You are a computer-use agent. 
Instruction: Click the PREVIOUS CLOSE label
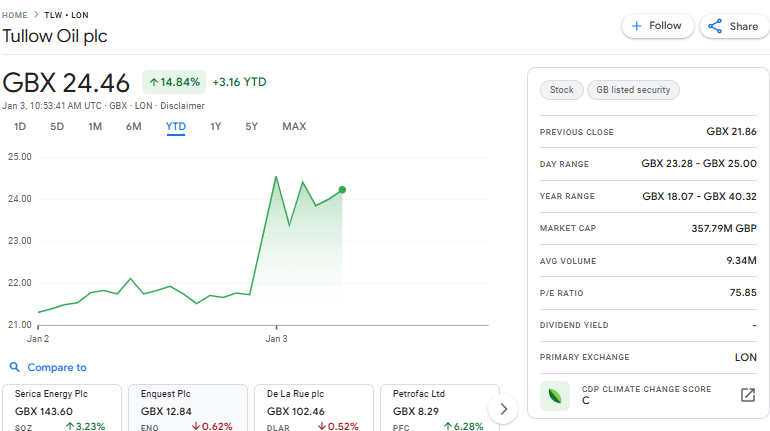coord(577,132)
